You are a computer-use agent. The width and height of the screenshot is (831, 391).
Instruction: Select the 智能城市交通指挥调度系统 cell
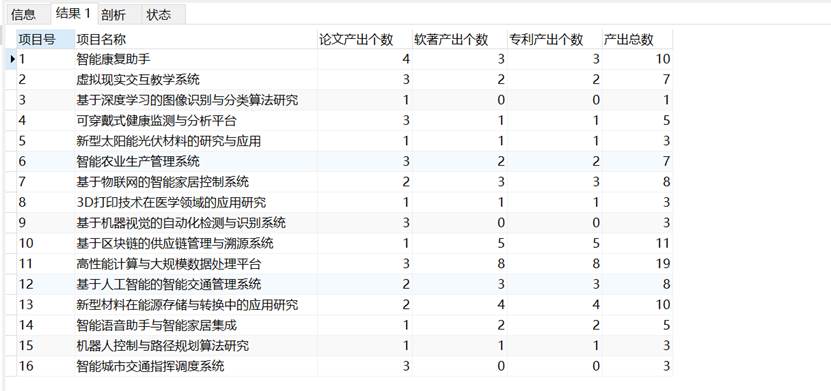pyautogui.click(x=196, y=366)
